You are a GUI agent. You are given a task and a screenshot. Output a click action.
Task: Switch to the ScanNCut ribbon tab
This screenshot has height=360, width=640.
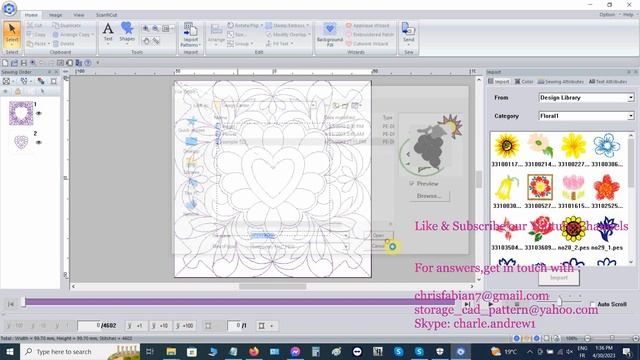point(107,15)
